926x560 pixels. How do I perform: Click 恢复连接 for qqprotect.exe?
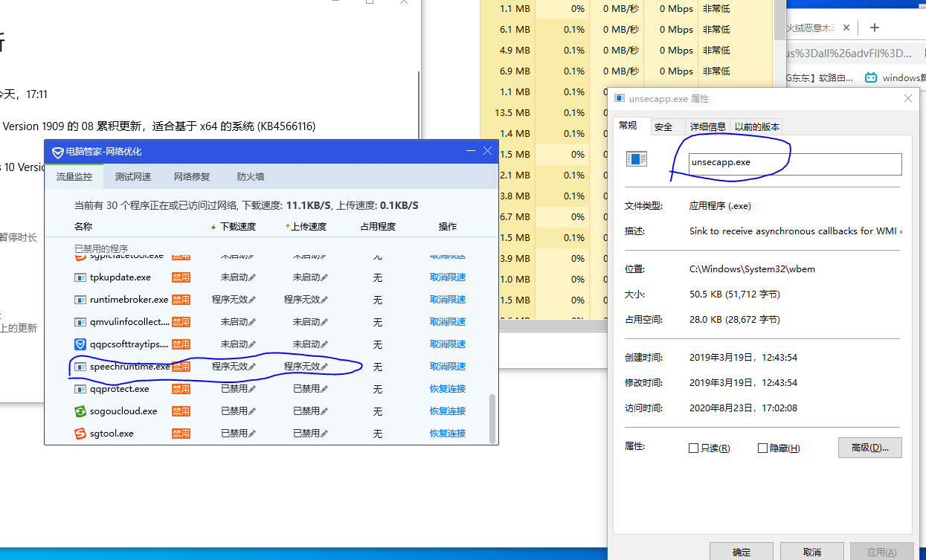coord(448,389)
